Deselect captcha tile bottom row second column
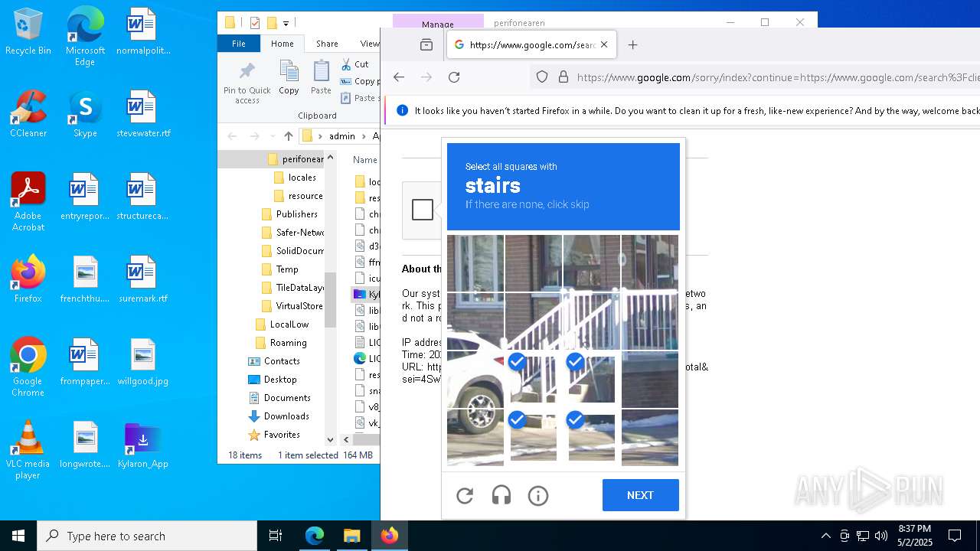The width and height of the screenshot is (980, 551). point(534,438)
